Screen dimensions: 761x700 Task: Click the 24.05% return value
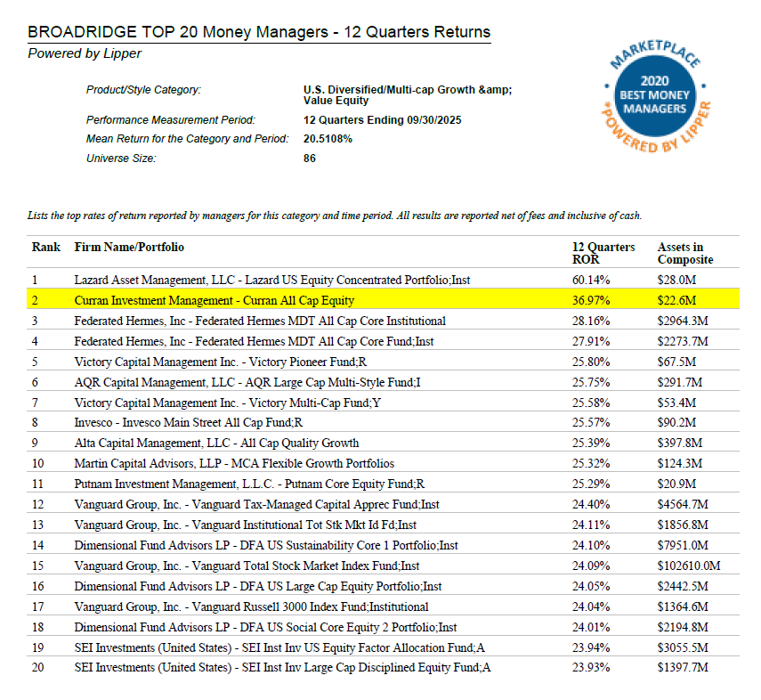pyautogui.click(x=591, y=586)
